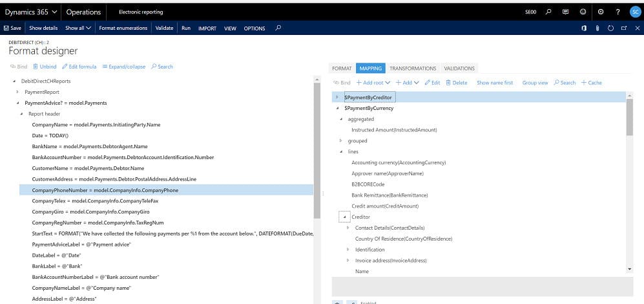
Task: Click the Validate button
Action: (x=164, y=28)
